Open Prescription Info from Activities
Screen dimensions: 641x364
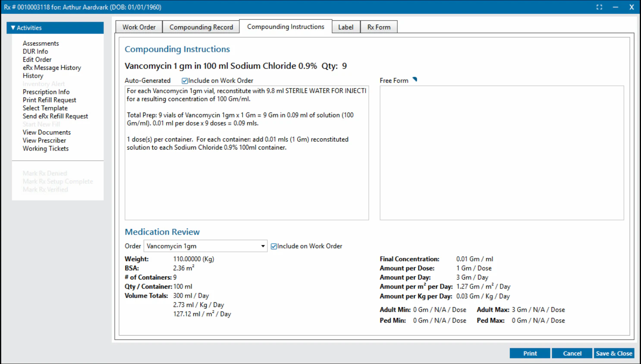point(46,91)
